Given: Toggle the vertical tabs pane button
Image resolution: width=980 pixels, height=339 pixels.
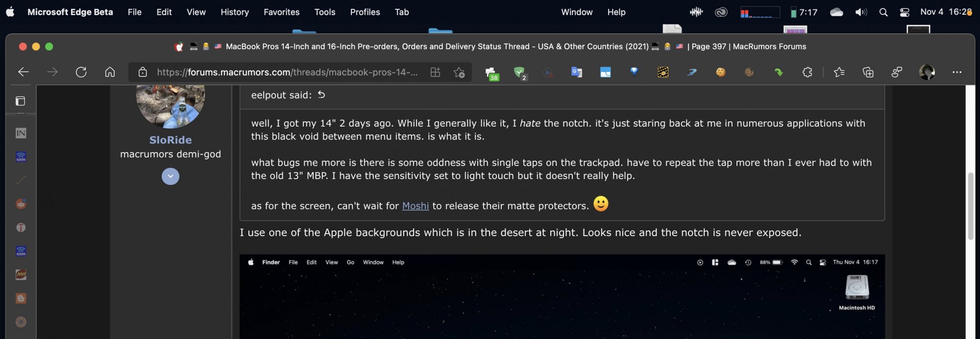Looking at the screenshot, I should click(21, 101).
